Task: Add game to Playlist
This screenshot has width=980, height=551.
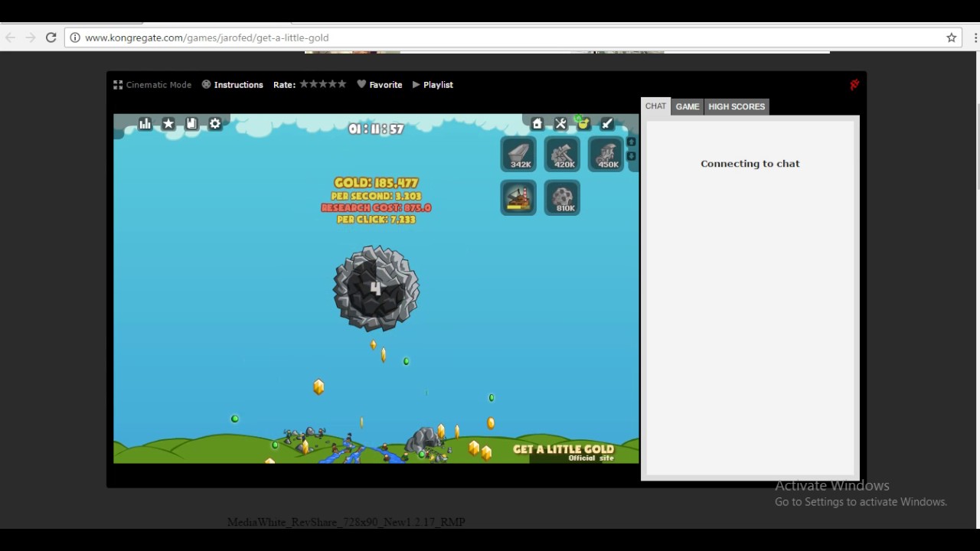Action: (433, 85)
